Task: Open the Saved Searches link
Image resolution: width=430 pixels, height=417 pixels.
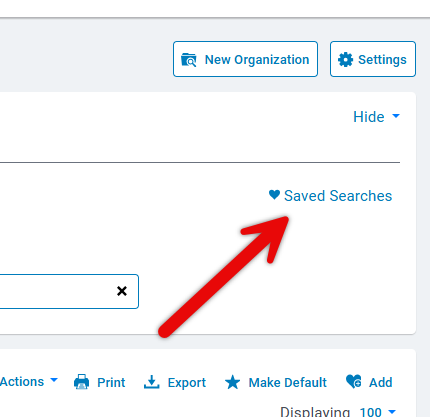Action: click(338, 196)
